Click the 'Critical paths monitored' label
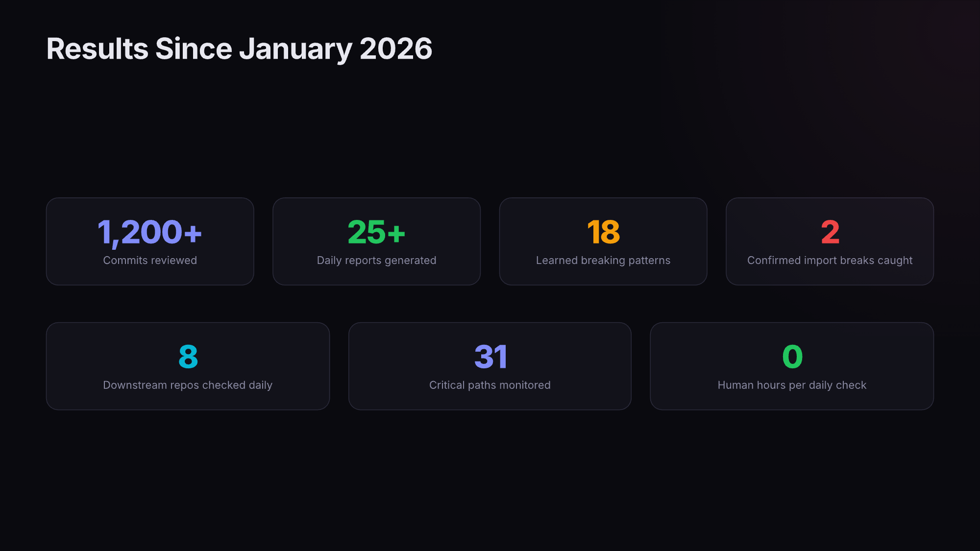Viewport: 980px width, 551px height. [x=490, y=385]
